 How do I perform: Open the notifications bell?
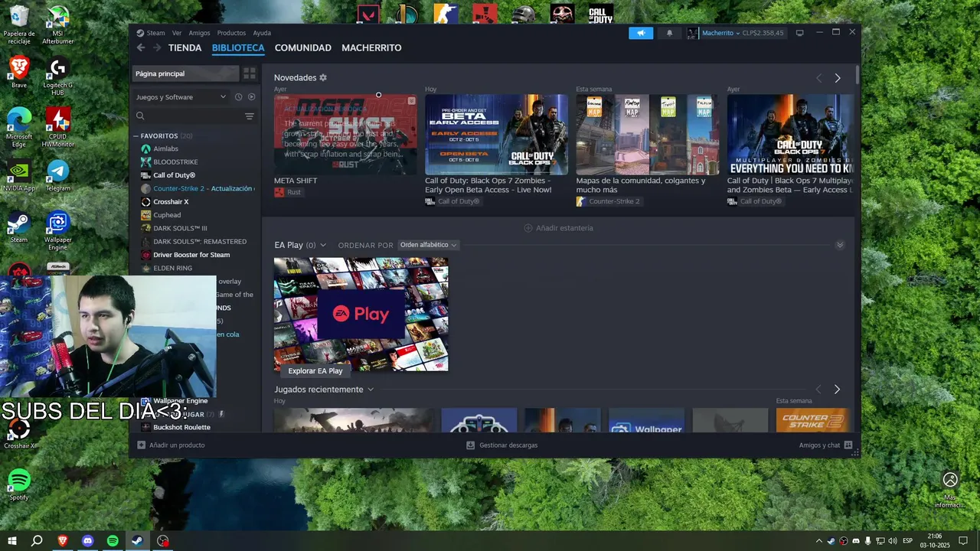point(670,33)
